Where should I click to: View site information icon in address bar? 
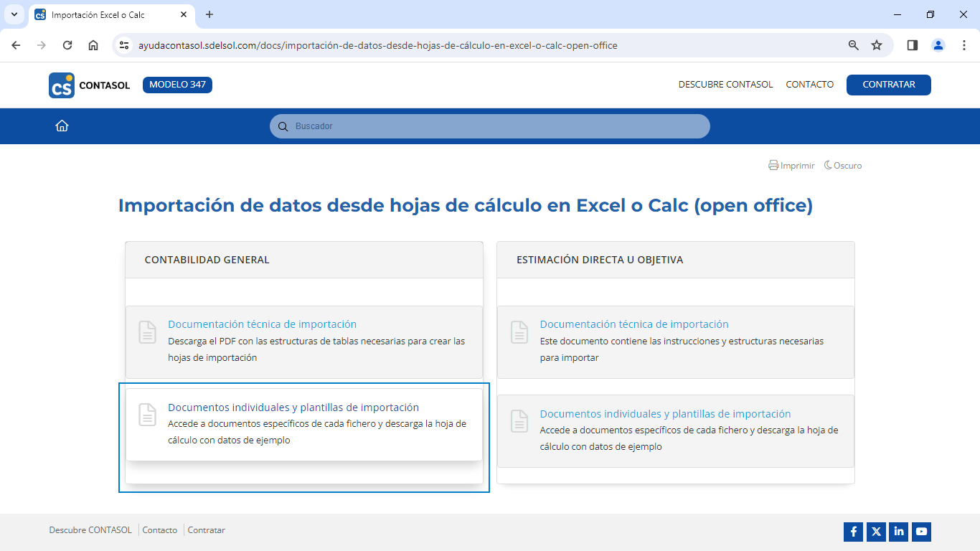click(x=124, y=45)
